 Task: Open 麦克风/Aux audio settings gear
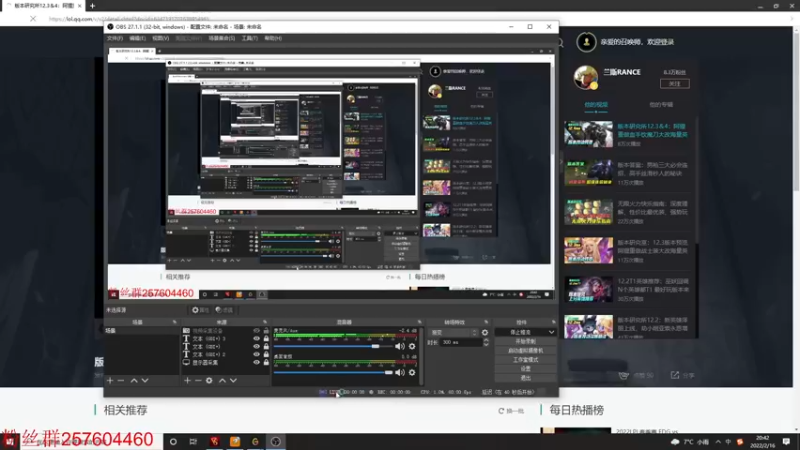click(412, 346)
